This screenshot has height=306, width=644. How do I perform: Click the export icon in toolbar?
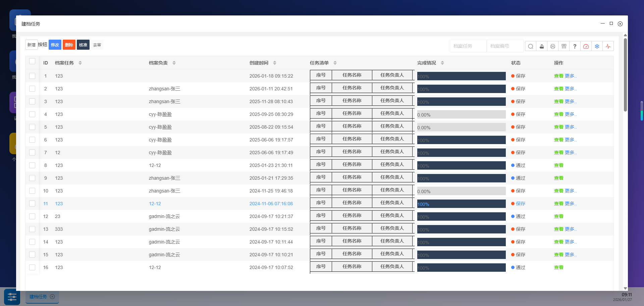point(541,46)
